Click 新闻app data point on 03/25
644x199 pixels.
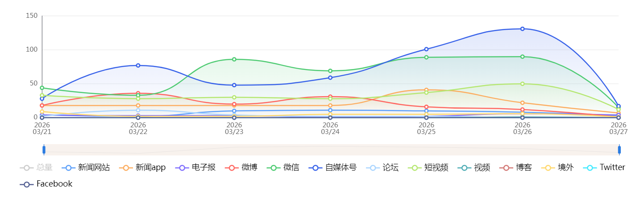point(426,90)
